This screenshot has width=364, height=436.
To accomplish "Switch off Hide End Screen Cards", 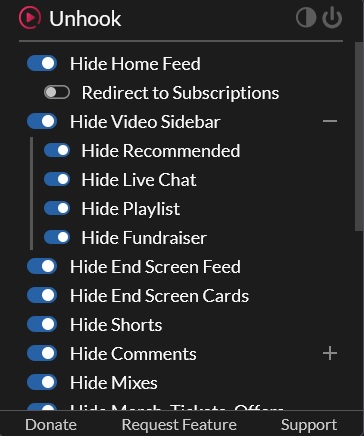I will (42, 296).
